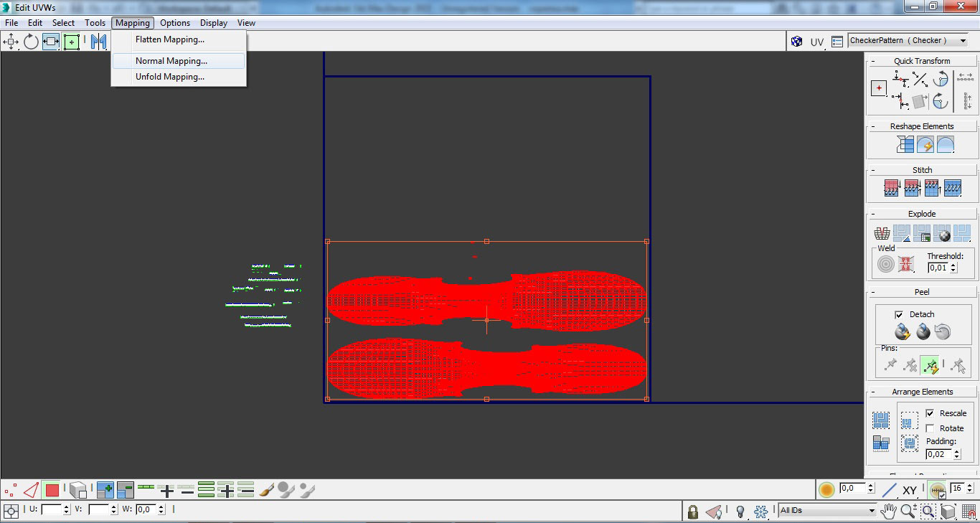
Task: Toggle the Detach checkbox in Peel
Action: (x=899, y=314)
